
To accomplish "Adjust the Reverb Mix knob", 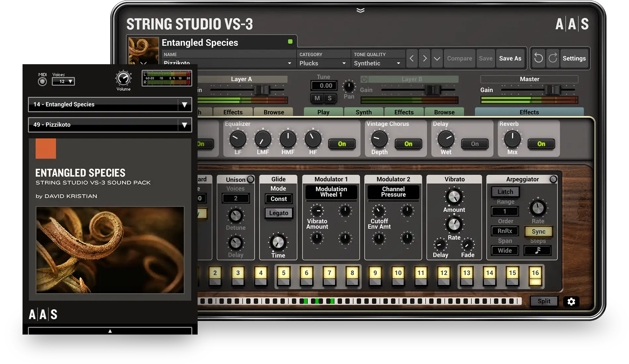I will 512,139.
